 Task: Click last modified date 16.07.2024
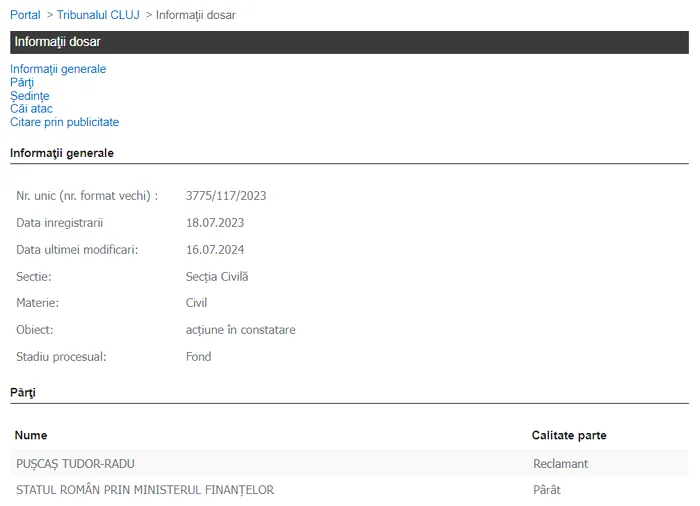[x=215, y=250]
